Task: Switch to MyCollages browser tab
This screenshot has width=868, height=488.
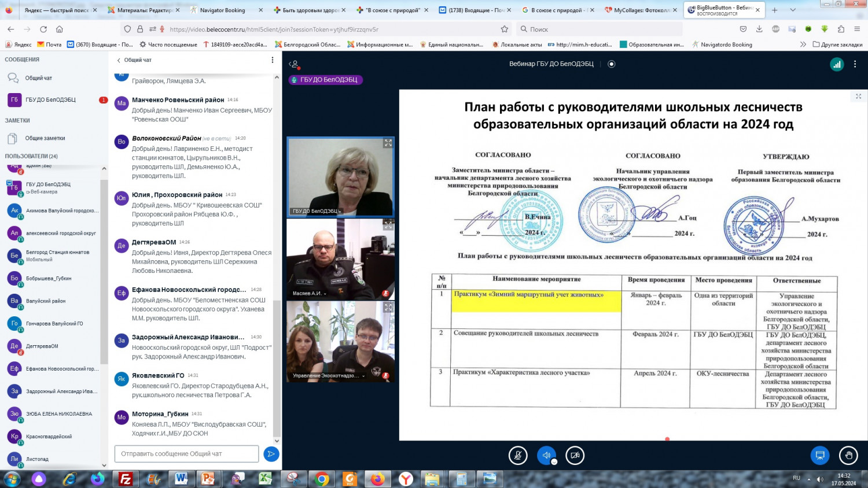Action: tap(640, 10)
